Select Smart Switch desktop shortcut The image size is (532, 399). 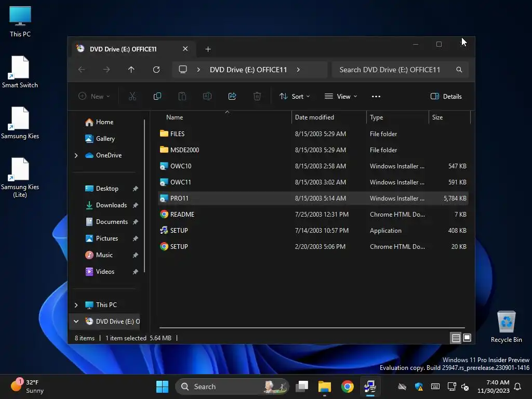pyautogui.click(x=20, y=72)
